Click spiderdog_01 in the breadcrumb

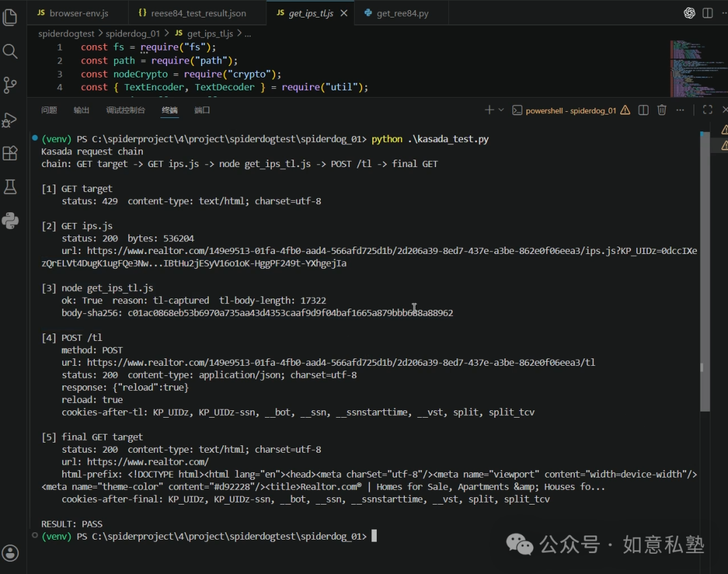132,34
